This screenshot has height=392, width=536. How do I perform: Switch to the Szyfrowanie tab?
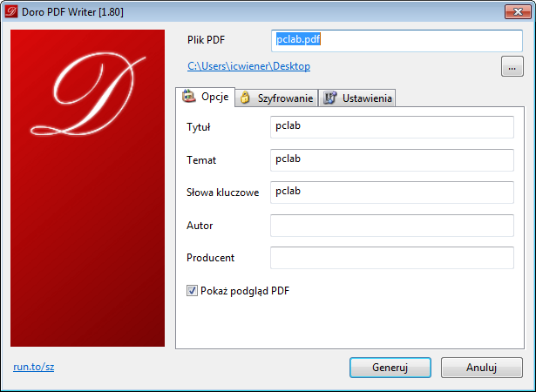click(276, 98)
